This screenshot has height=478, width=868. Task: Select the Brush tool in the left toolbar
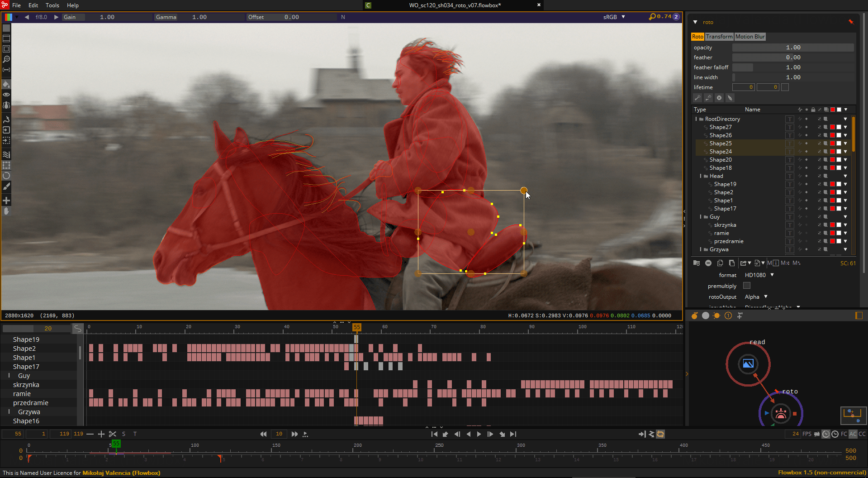[7, 186]
